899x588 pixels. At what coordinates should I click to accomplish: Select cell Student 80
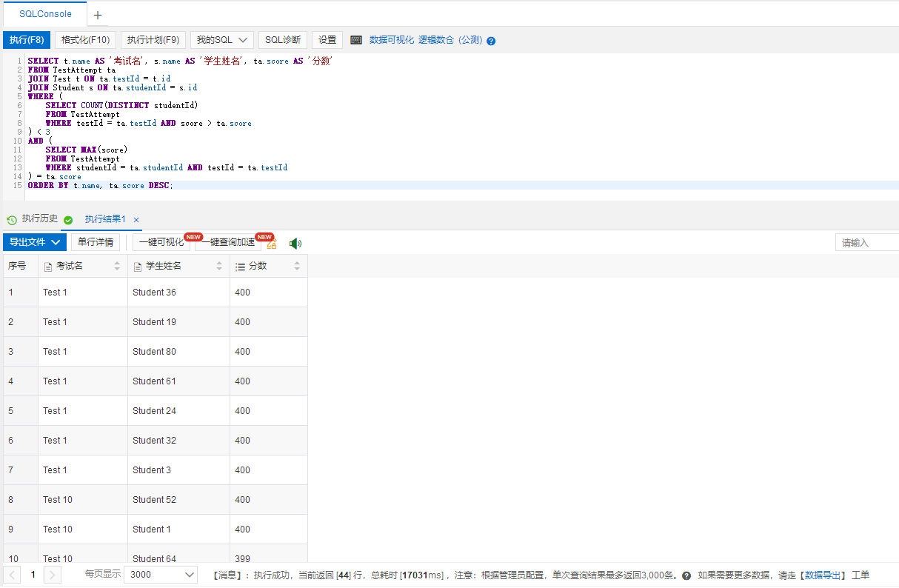click(178, 352)
